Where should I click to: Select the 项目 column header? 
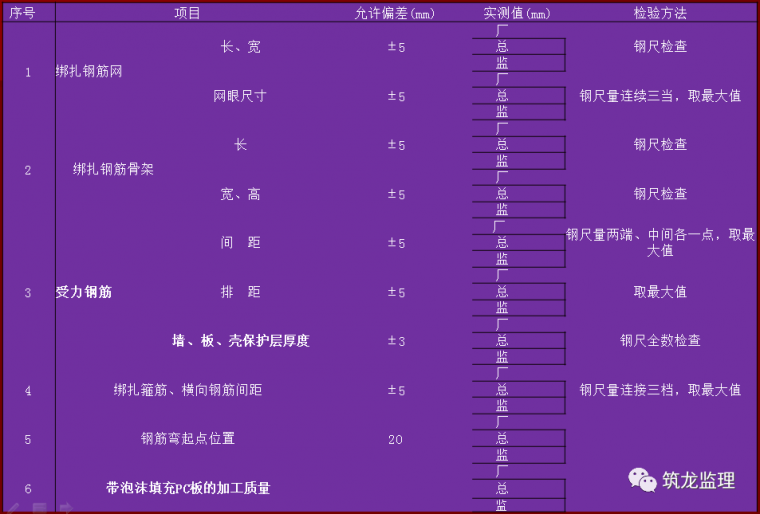pyautogui.click(x=187, y=13)
